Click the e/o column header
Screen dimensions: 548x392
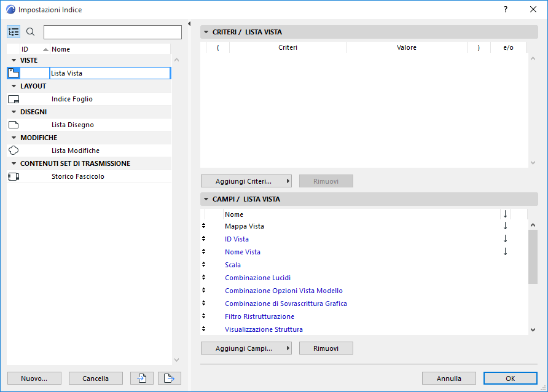(x=508, y=47)
